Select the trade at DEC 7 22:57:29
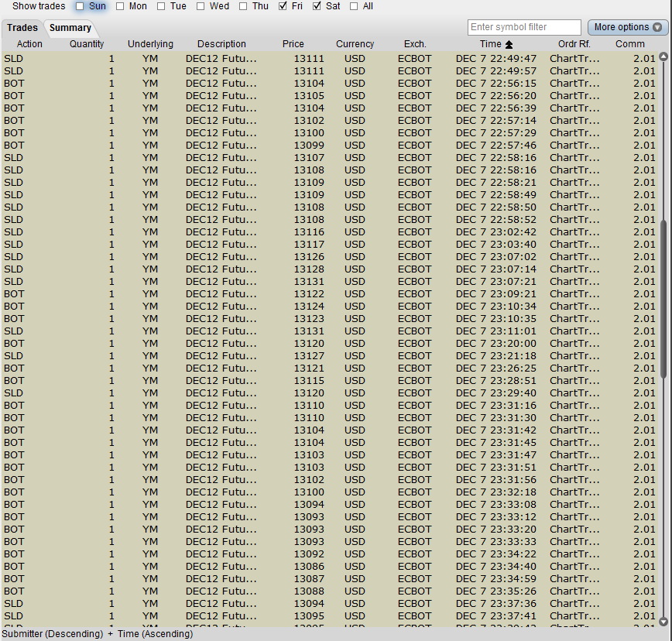 (330, 133)
